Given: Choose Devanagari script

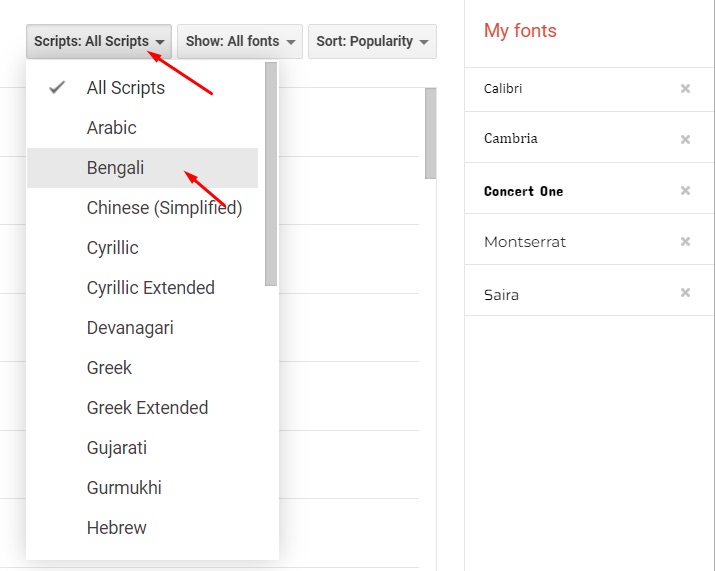Looking at the screenshot, I should pyautogui.click(x=142, y=328).
